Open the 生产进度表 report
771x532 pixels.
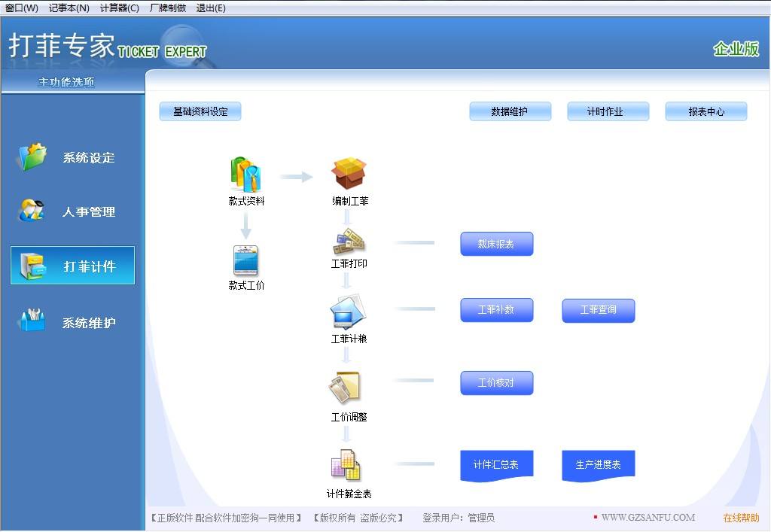tap(599, 465)
